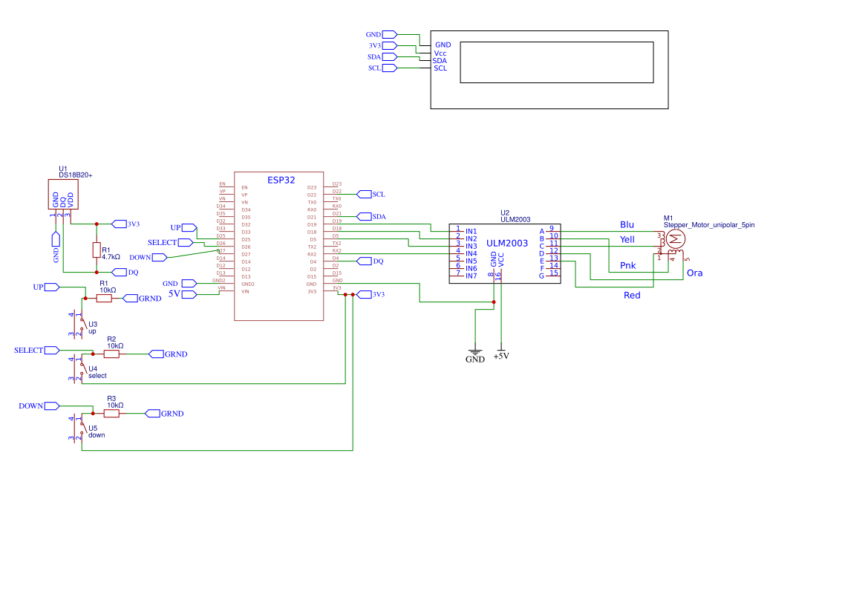Click the ESP32 title label
868x615 pixels.
pyautogui.click(x=281, y=180)
